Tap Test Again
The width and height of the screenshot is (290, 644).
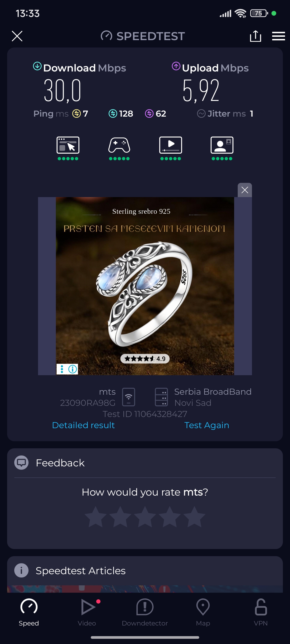point(207,425)
